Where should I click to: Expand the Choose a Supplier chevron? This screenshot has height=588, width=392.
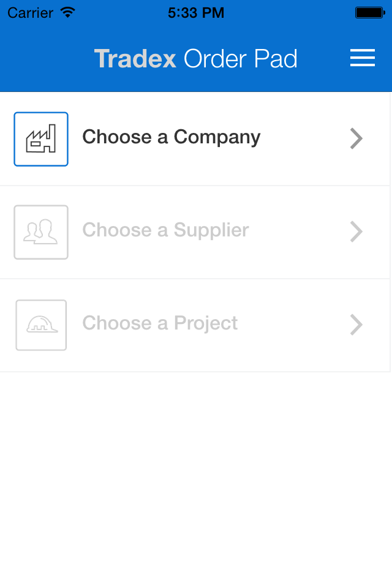point(356,232)
